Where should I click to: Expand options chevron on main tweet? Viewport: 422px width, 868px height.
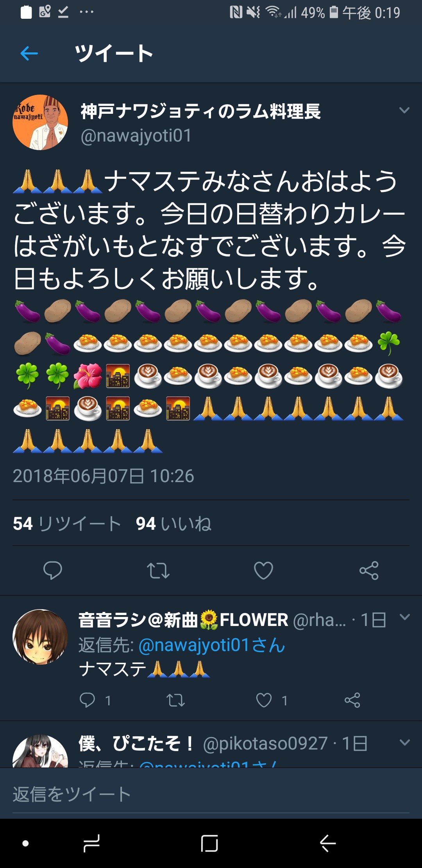(404, 110)
